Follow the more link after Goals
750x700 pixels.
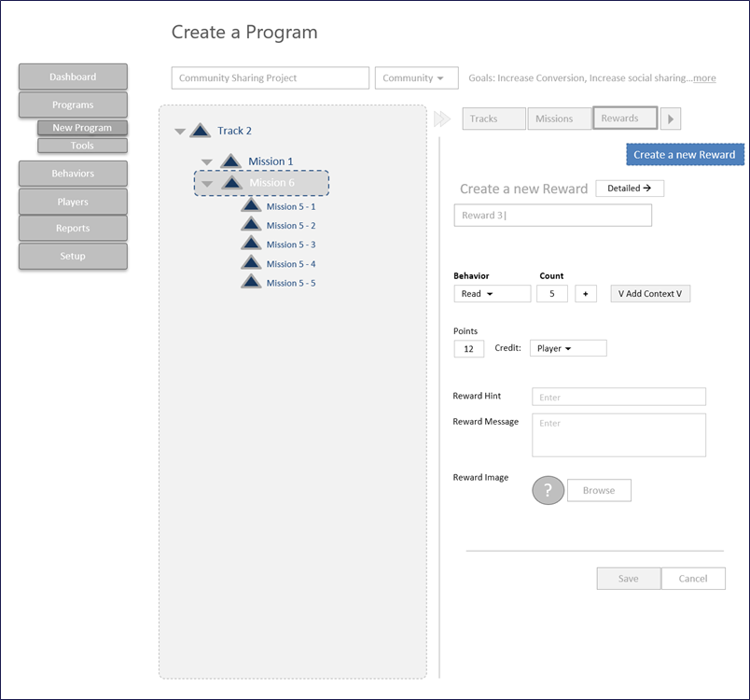click(704, 78)
